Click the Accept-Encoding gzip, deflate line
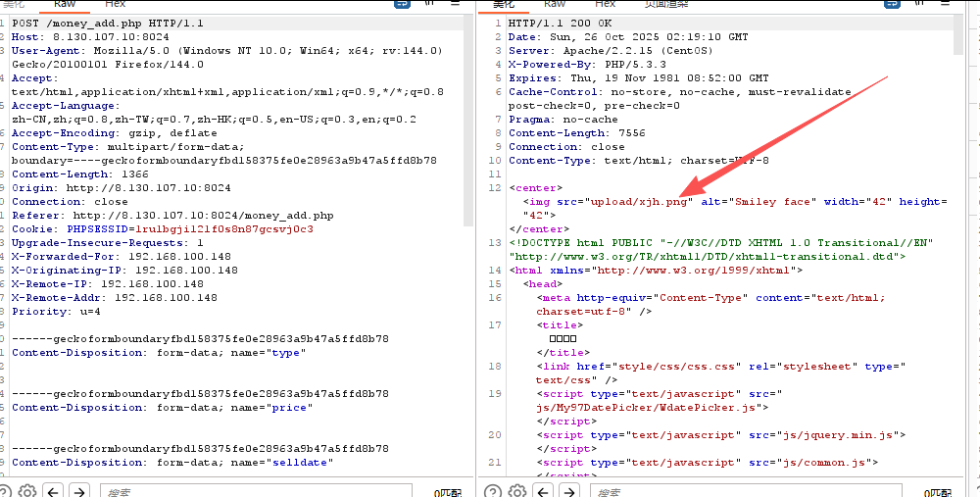This screenshot has width=980, height=497. (x=115, y=133)
